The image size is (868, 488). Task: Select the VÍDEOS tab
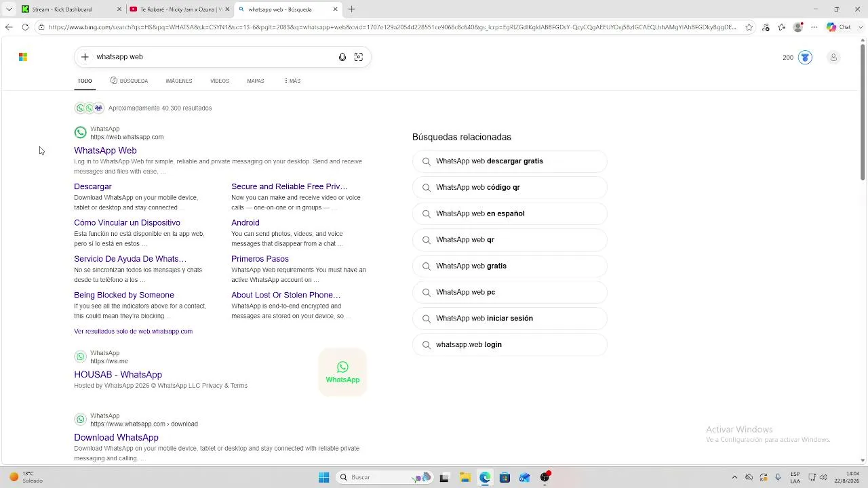220,81
